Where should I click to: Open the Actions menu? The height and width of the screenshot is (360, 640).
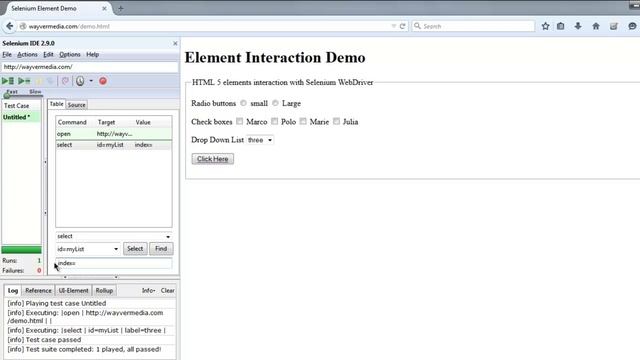[x=27, y=54]
